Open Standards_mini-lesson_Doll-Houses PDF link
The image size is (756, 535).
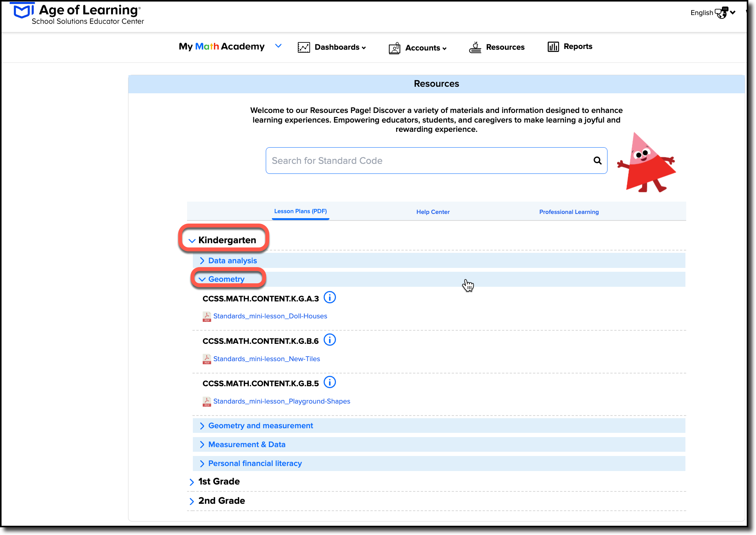click(270, 316)
